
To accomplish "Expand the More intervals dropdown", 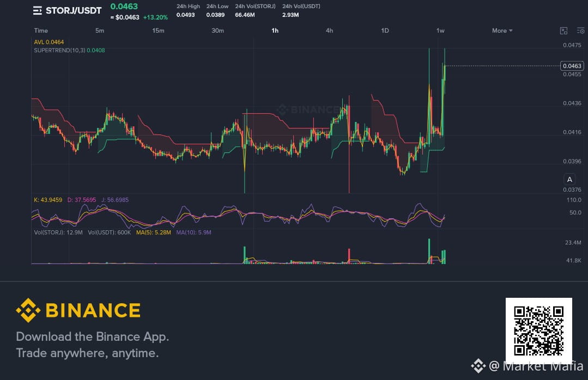I will pyautogui.click(x=502, y=30).
